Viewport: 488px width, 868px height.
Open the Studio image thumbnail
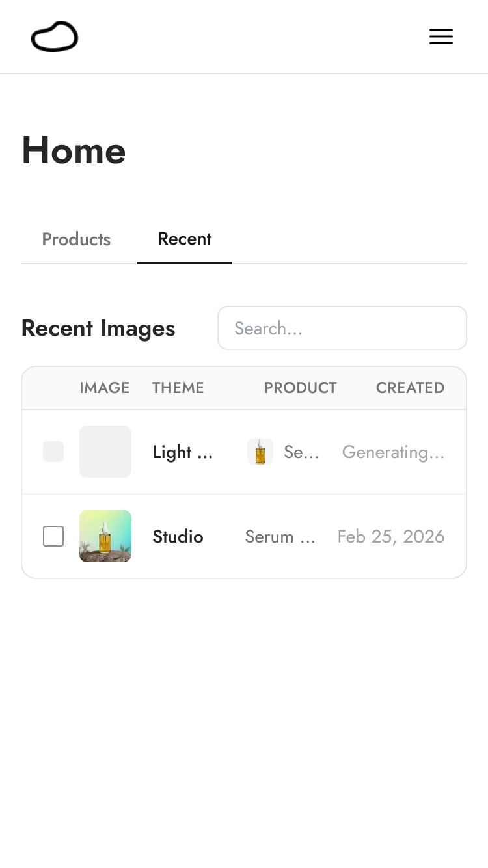pos(105,536)
